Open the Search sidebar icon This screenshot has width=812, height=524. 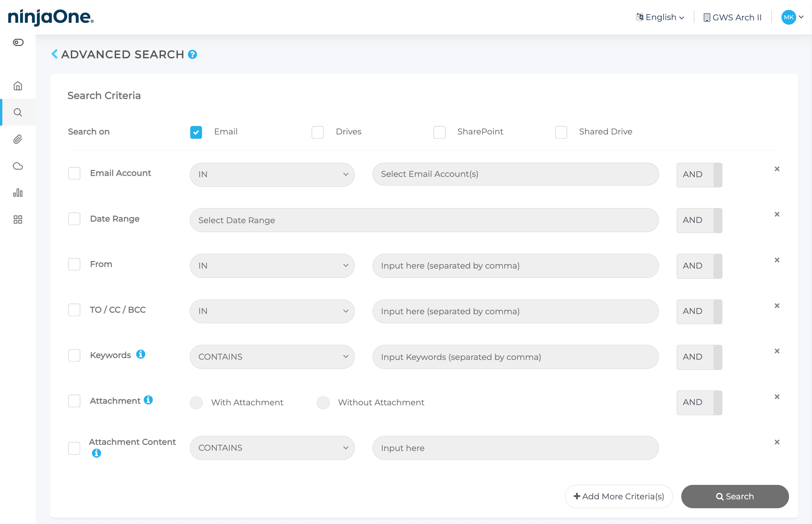point(18,112)
